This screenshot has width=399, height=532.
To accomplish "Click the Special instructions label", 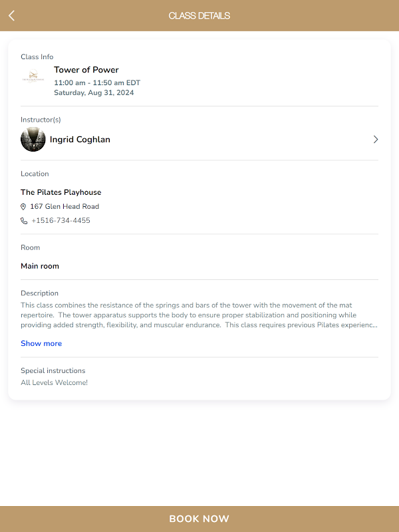I will coord(53,371).
